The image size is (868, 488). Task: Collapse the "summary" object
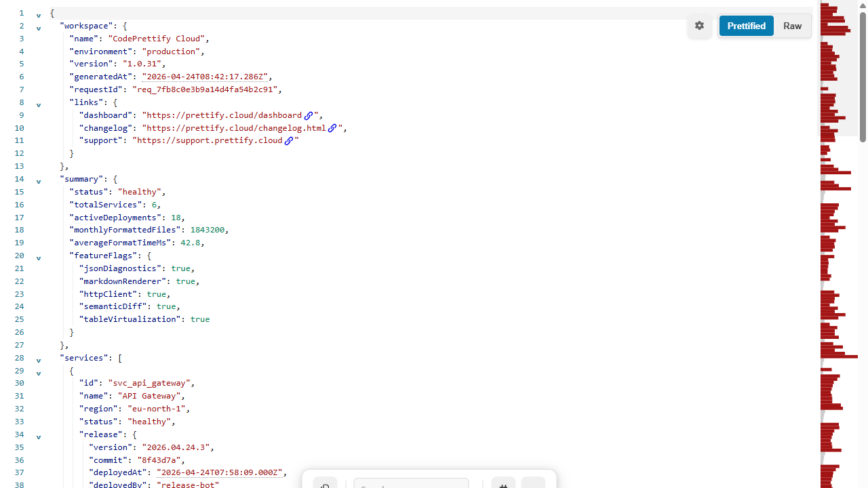39,182
